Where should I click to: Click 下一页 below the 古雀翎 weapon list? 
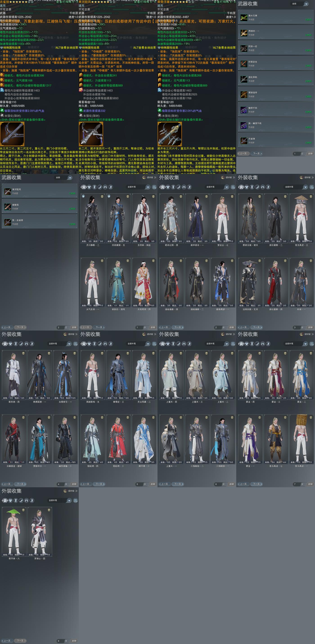coord(256,154)
